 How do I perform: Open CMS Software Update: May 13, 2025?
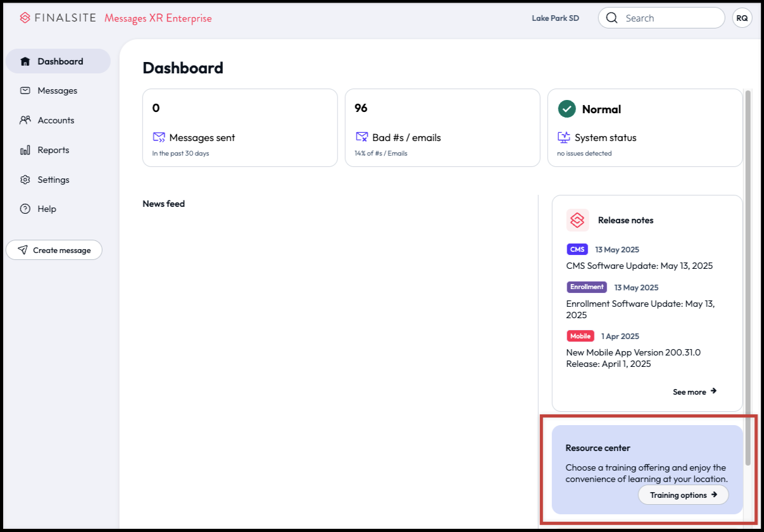pyautogui.click(x=639, y=266)
